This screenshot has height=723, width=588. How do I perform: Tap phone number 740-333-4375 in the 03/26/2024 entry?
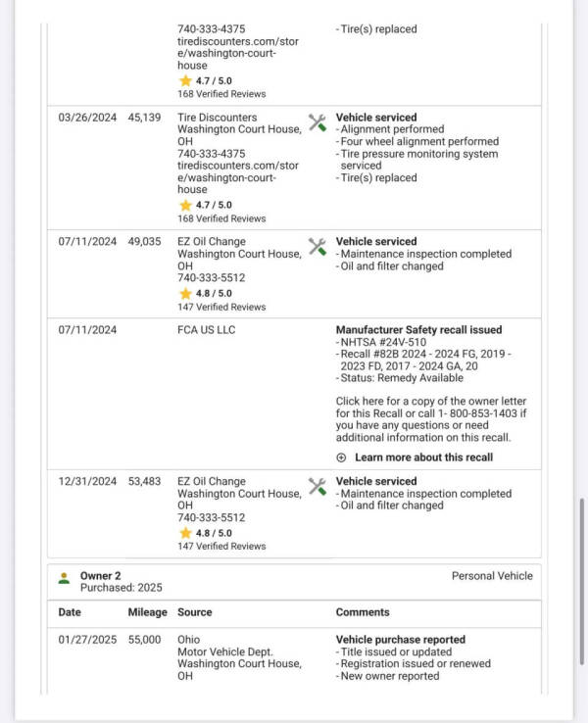(x=212, y=154)
